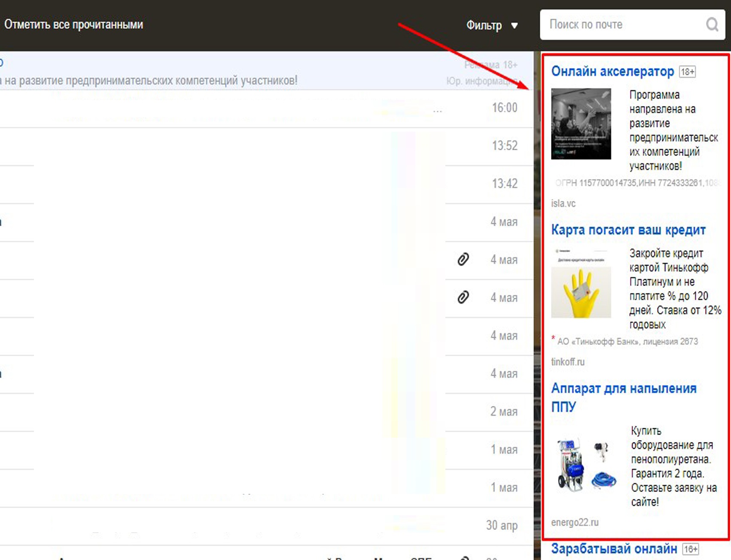The height and width of the screenshot is (560, 731).
Task: Click the 16+ badge beside Зарабатывай онлайн
Action: (x=691, y=549)
